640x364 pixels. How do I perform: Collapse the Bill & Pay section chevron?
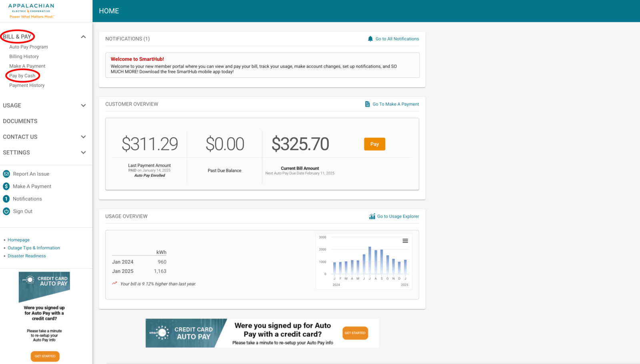[x=83, y=37]
